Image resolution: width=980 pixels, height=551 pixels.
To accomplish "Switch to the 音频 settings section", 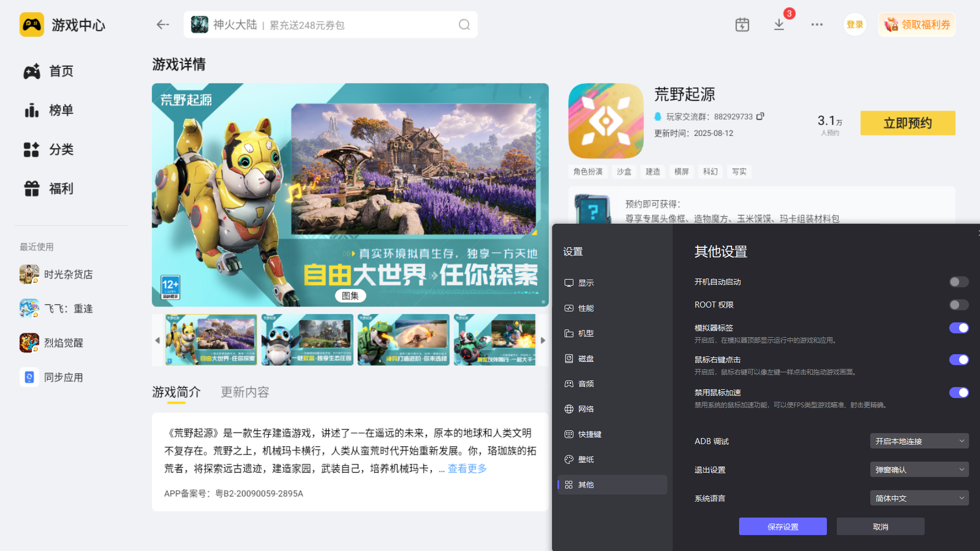I will (585, 383).
